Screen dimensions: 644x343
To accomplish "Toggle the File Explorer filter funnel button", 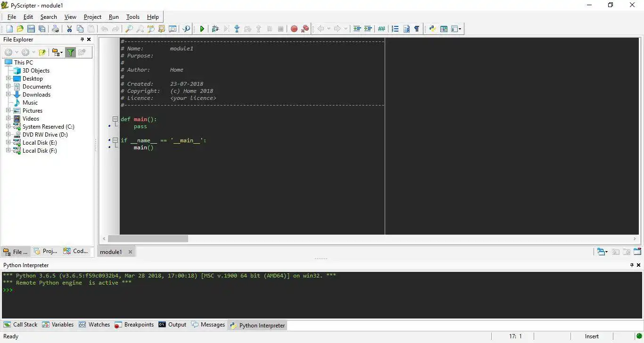I will click(x=70, y=52).
